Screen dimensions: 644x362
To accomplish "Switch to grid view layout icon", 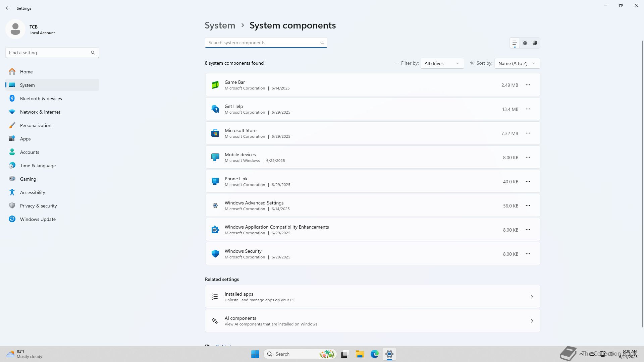I will pos(525,43).
